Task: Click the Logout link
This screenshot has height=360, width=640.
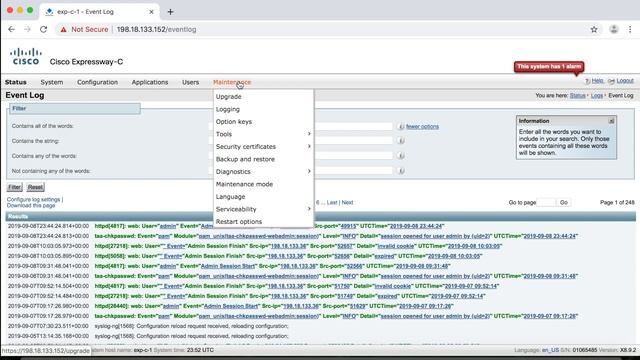Action: click(625, 81)
